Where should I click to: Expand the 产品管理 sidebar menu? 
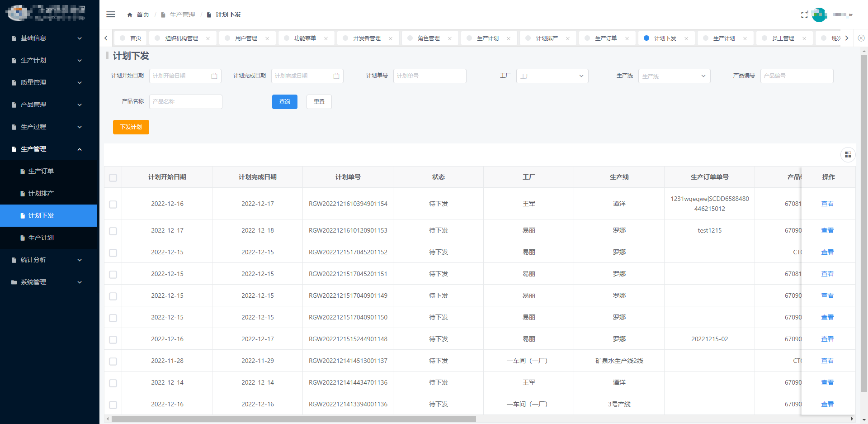coord(49,105)
